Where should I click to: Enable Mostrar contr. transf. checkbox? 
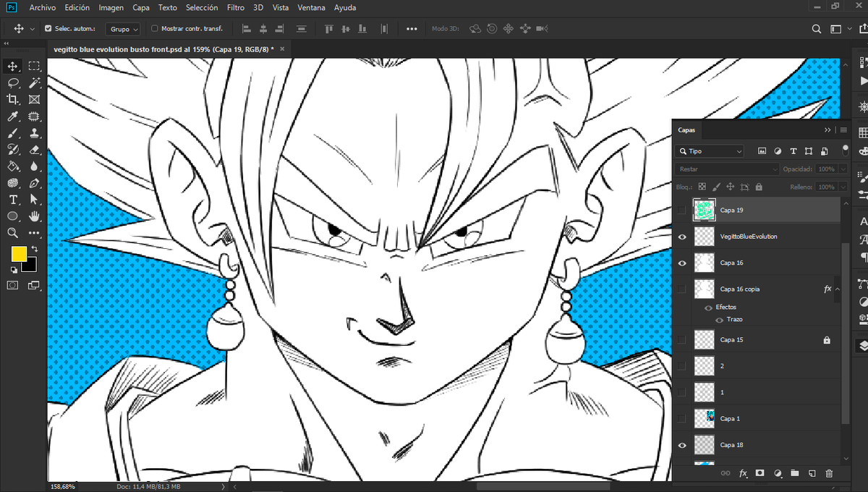coord(154,29)
